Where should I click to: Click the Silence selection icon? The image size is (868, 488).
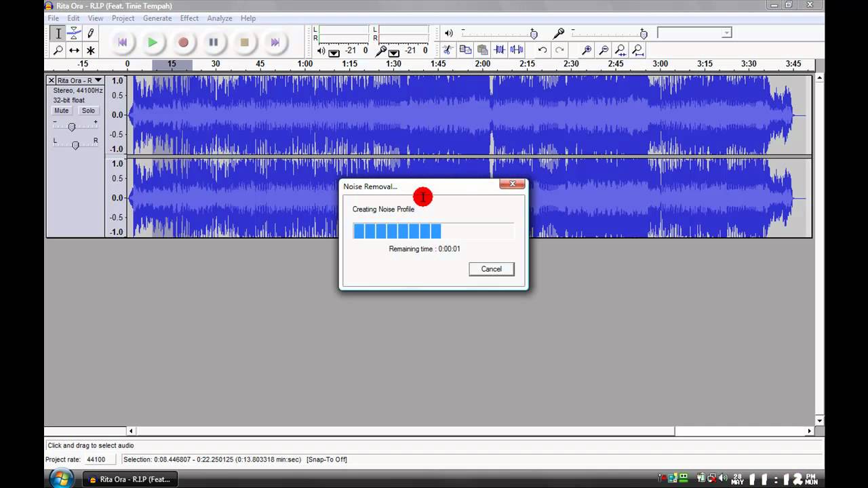(x=517, y=49)
